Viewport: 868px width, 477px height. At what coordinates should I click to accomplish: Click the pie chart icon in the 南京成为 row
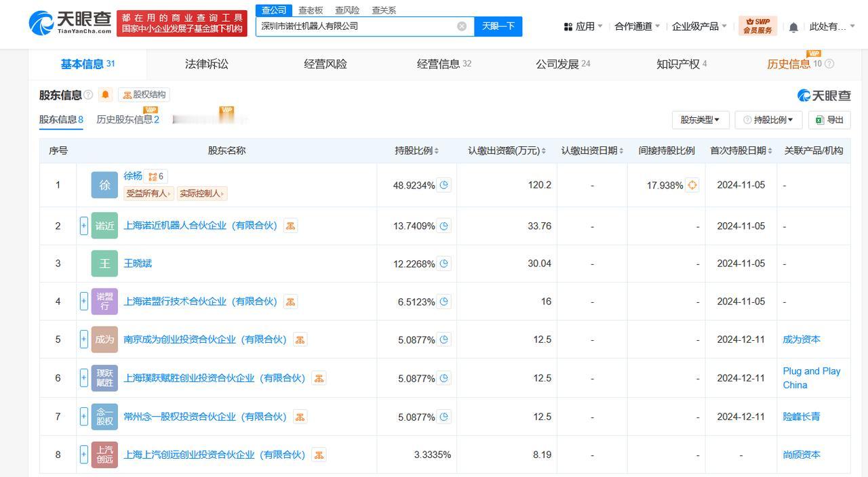(444, 339)
